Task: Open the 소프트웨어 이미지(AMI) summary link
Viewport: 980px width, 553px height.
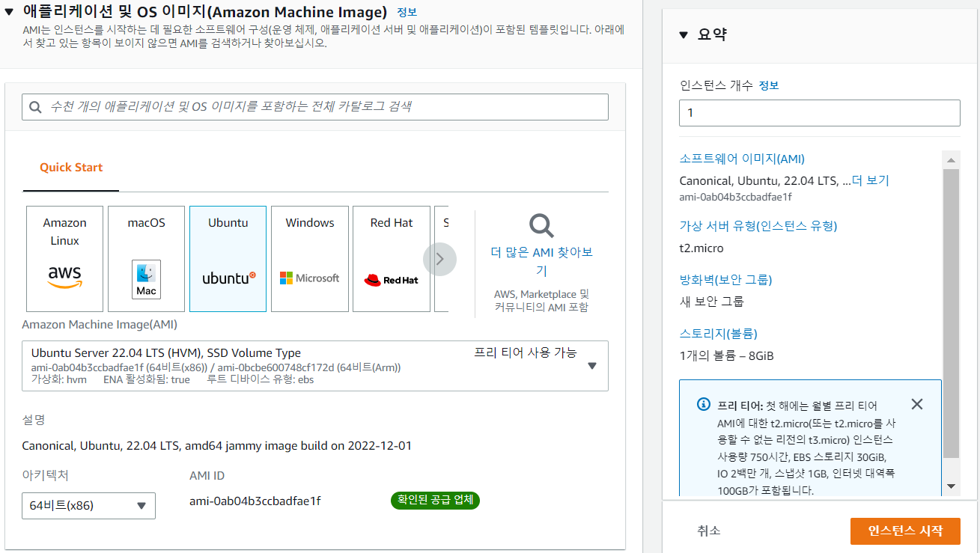Action: 742,159
